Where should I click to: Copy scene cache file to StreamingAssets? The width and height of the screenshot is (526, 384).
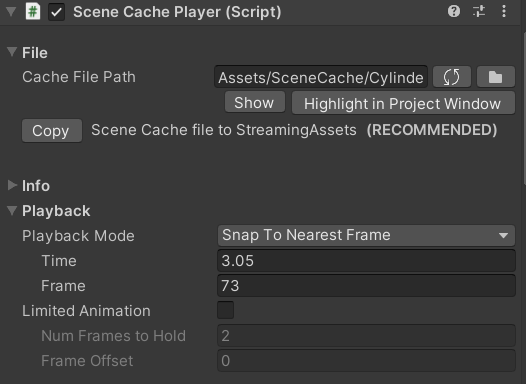click(52, 130)
